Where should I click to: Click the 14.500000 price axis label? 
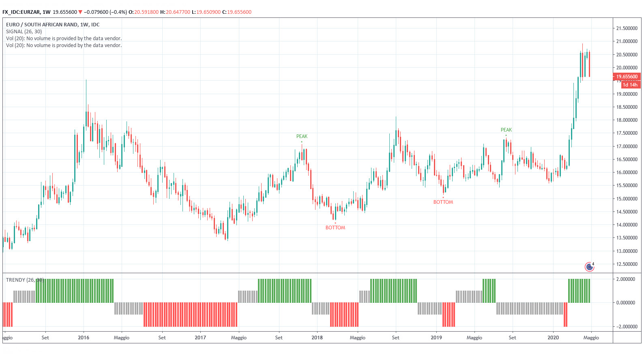click(627, 212)
